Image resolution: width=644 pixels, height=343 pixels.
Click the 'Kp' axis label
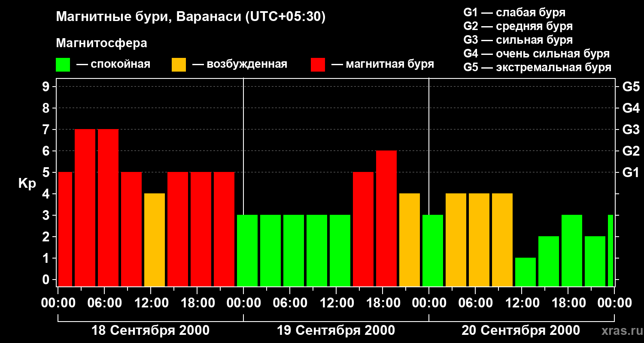tap(27, 184)
